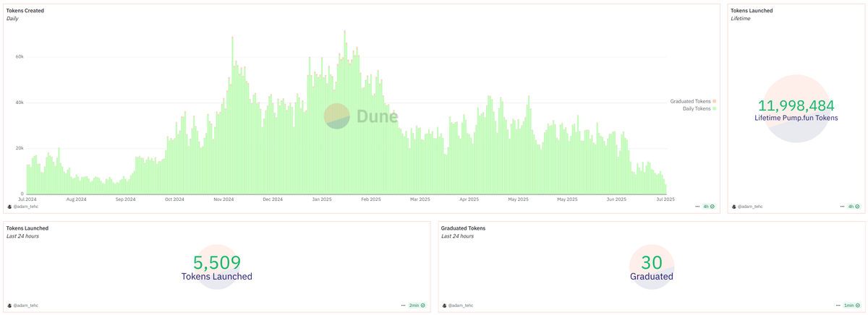Click the Sep 2024 x-axis label
This screenshot has height=315, width=868.
coord(125,199)
